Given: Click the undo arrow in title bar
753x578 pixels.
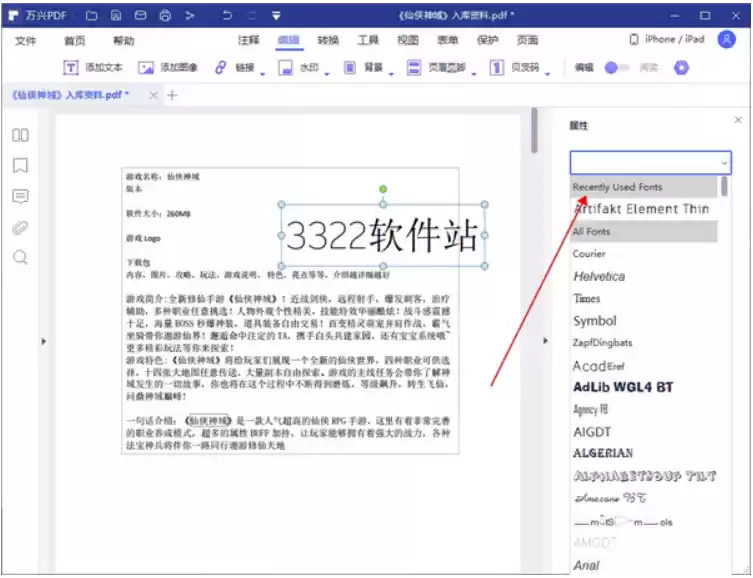Looking at the screenshot, I should click(x=228, y=16).
